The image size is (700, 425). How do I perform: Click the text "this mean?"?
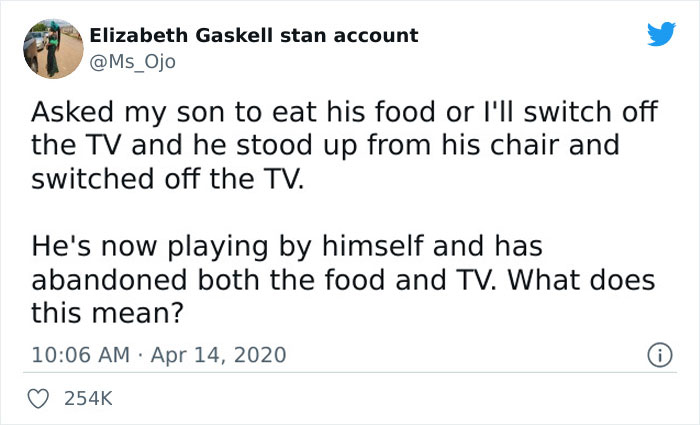(x=107, y=315)
